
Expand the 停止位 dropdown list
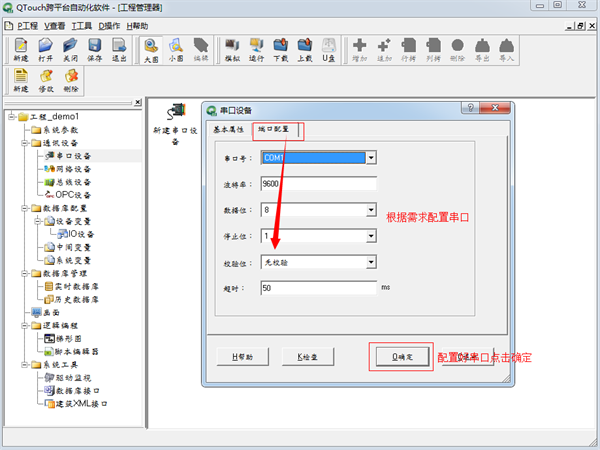370,236
